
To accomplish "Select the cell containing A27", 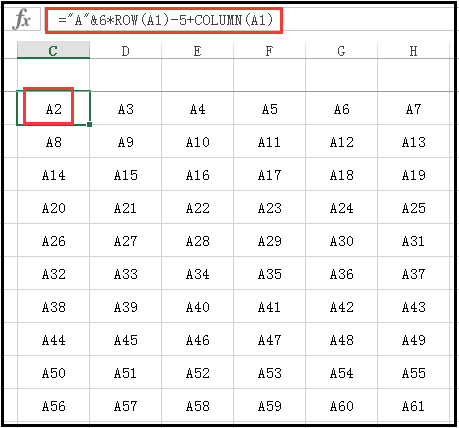I will pyautogui.click(x=125, y=240).
